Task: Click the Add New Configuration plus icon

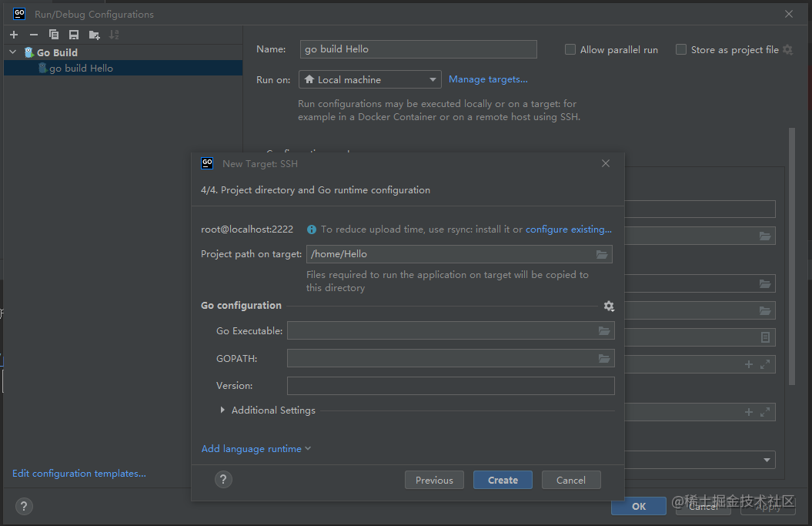Action: pos(14,35)
